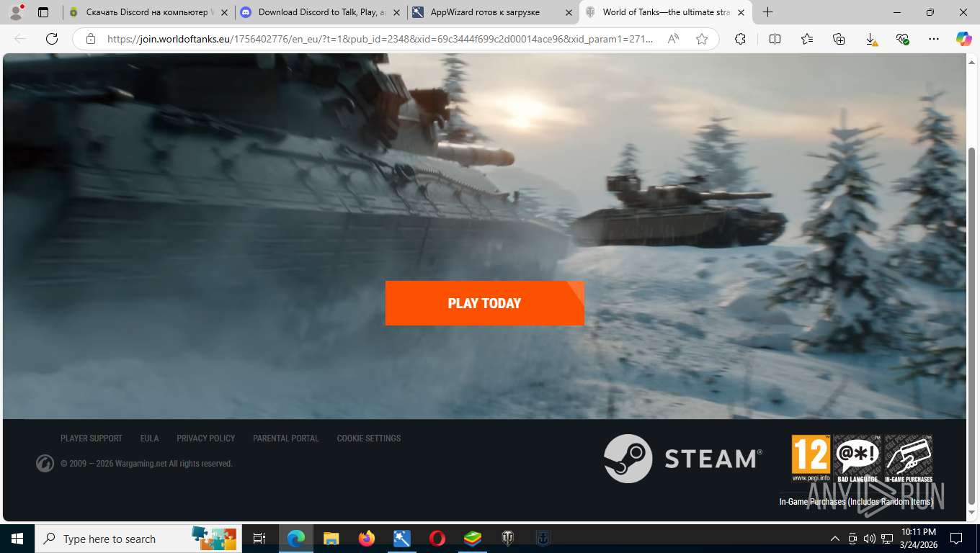Open the Collections panel
Viewport: 980px width, 553px height.
(839, 40)
